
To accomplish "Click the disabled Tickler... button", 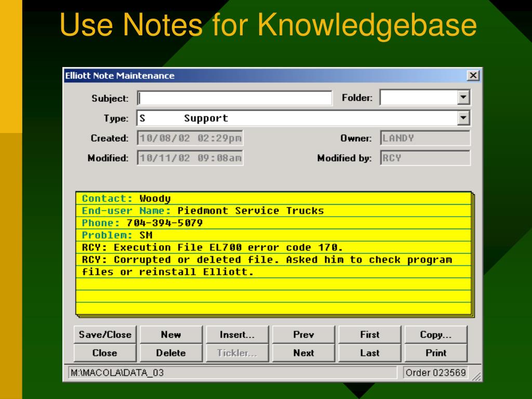I will coord(237,353).
